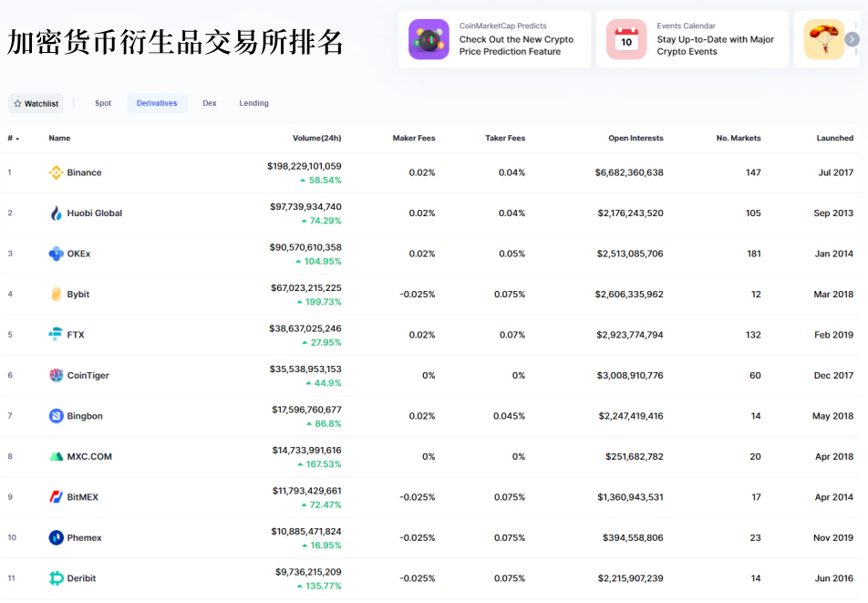Click the Huobi Global flame logo
Screen dimensions: 868x603
[x=56, y=213]
